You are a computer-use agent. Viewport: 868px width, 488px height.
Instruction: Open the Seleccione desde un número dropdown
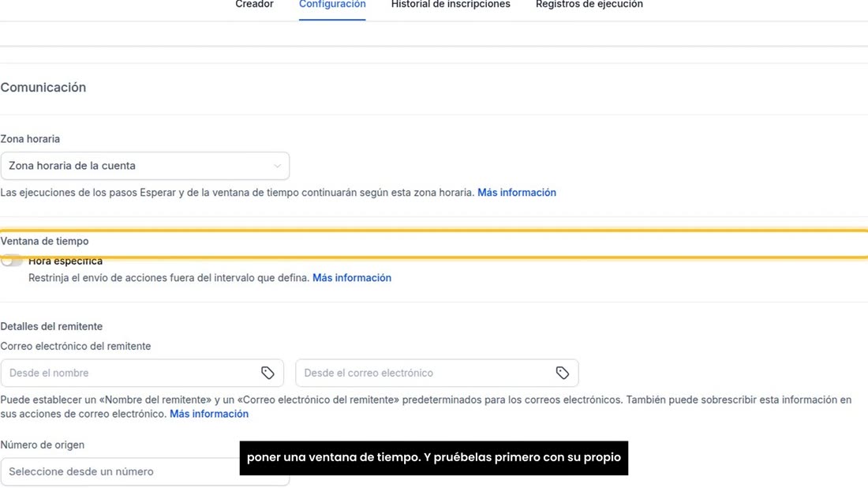[x=145, y=471]
